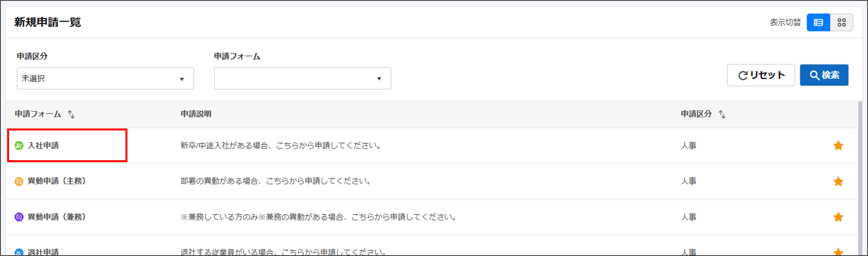Screen dimensions: 868x256
Task: Click description 新卒/中途入社がある場合
Action: 281,146
